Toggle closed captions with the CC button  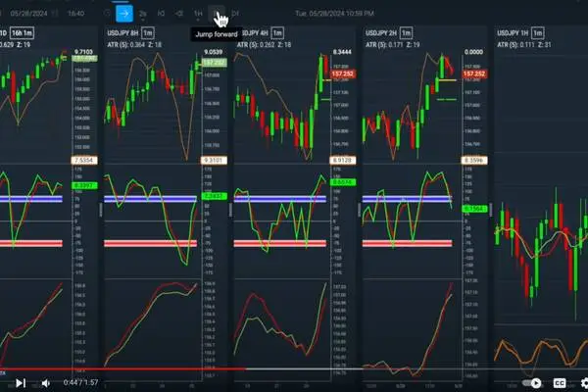click(x=560, y=383)
